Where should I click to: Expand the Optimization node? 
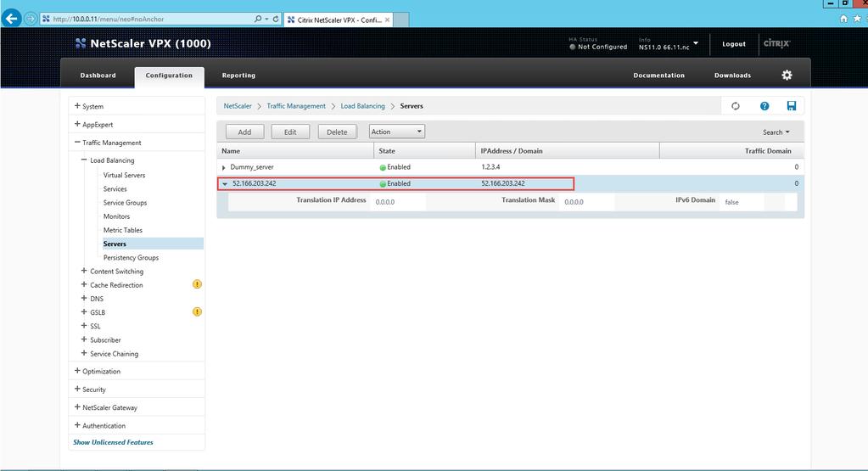77,371
